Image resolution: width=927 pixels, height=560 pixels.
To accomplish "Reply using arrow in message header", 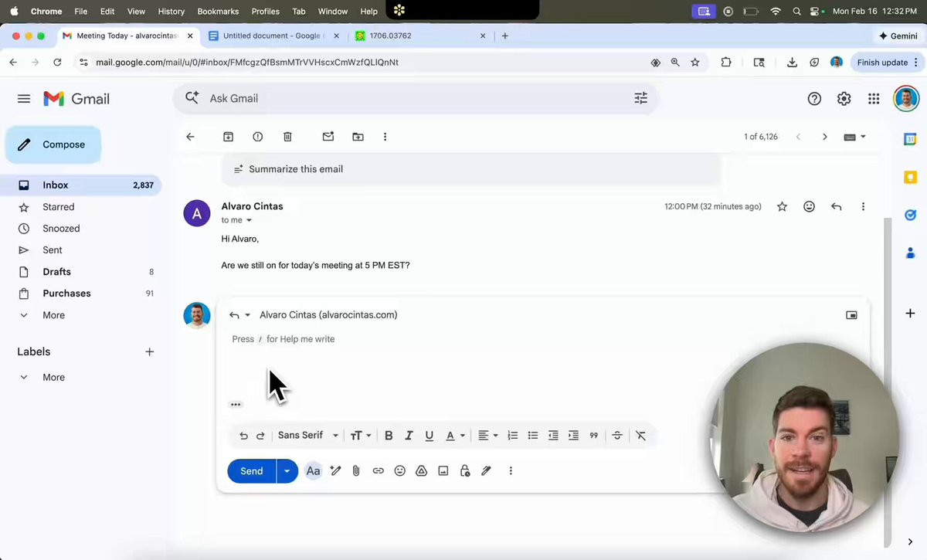I will tap(836, 206).
